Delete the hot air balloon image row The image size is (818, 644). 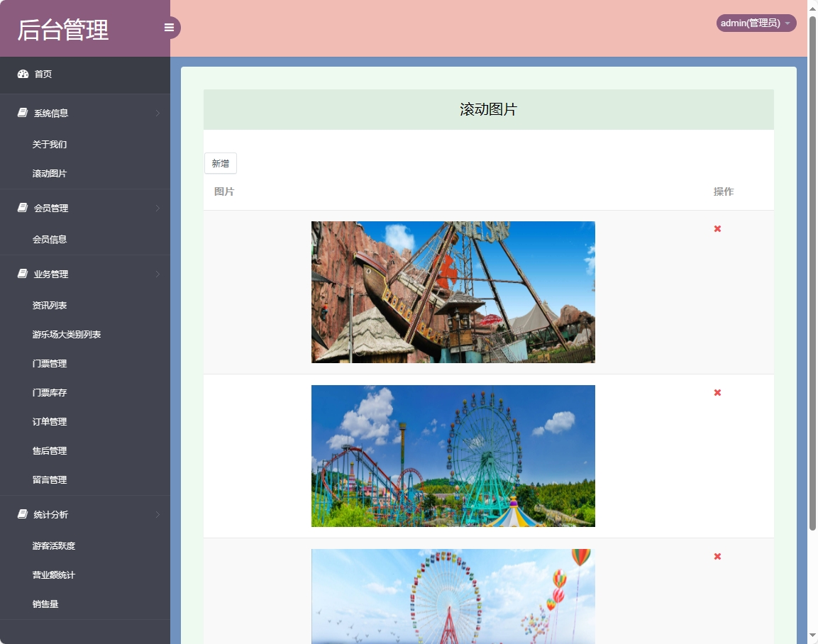tap(717, 556)
